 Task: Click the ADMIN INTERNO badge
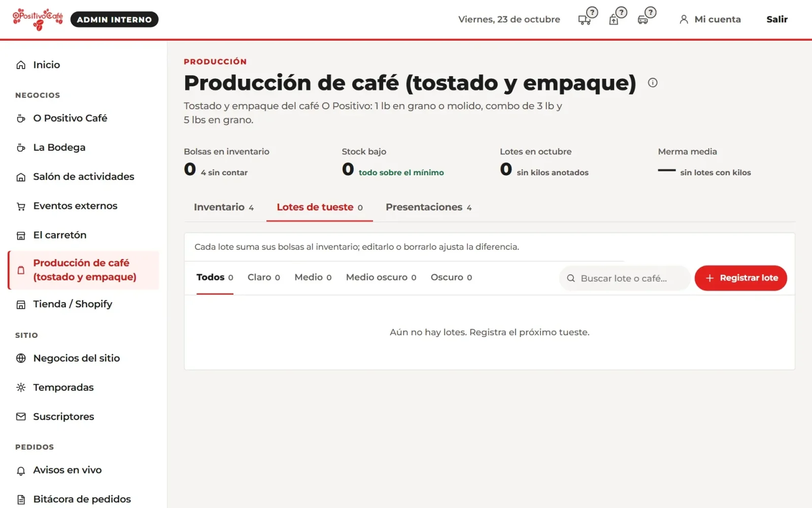pyautogui.click(x=114, y=19)
